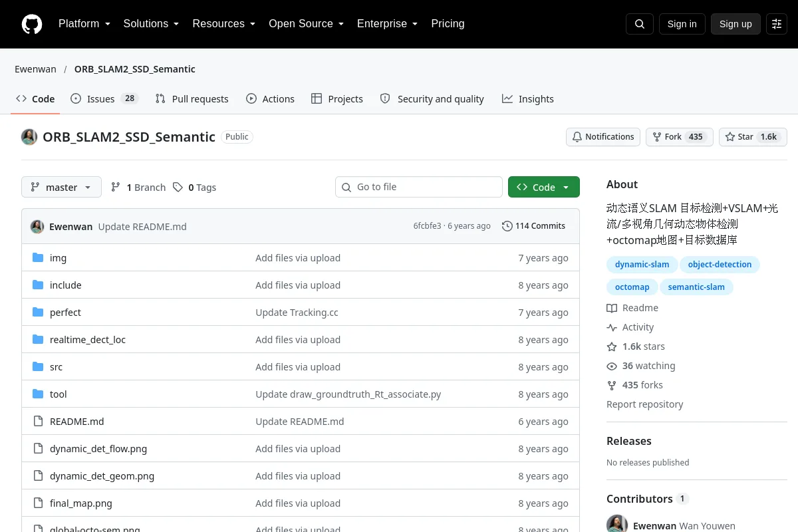Click the branch icon beside 1 Branch
This screenshot has height=532, width=798.
(116, 188)
